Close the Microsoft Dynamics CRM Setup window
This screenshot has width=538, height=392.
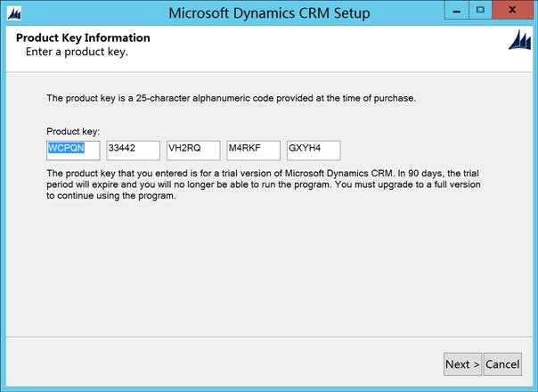click(x=512, y=10)
